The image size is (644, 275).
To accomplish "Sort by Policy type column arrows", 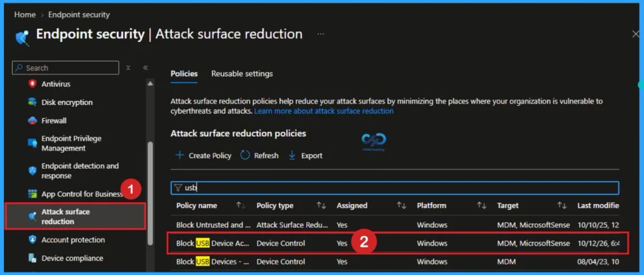I will click(x=321, y=206).
